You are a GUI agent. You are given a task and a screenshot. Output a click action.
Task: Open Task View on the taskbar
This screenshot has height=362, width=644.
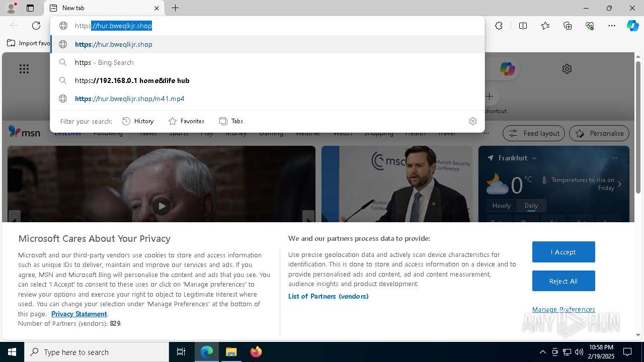click(181, 352)
